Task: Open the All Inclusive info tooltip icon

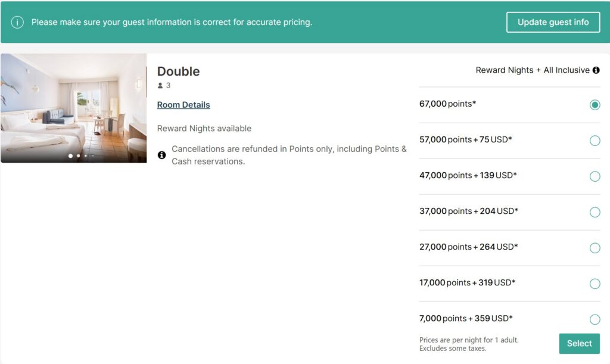Action: coord(596,70)
